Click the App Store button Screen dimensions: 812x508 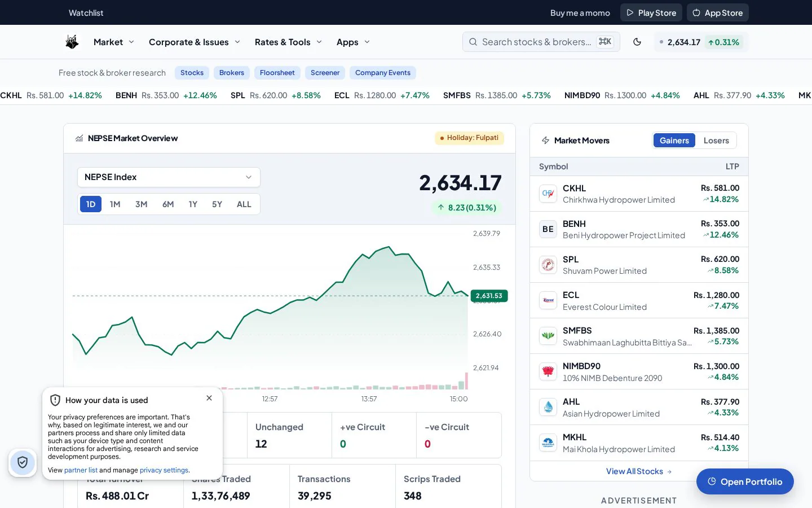tap(717, 12)
